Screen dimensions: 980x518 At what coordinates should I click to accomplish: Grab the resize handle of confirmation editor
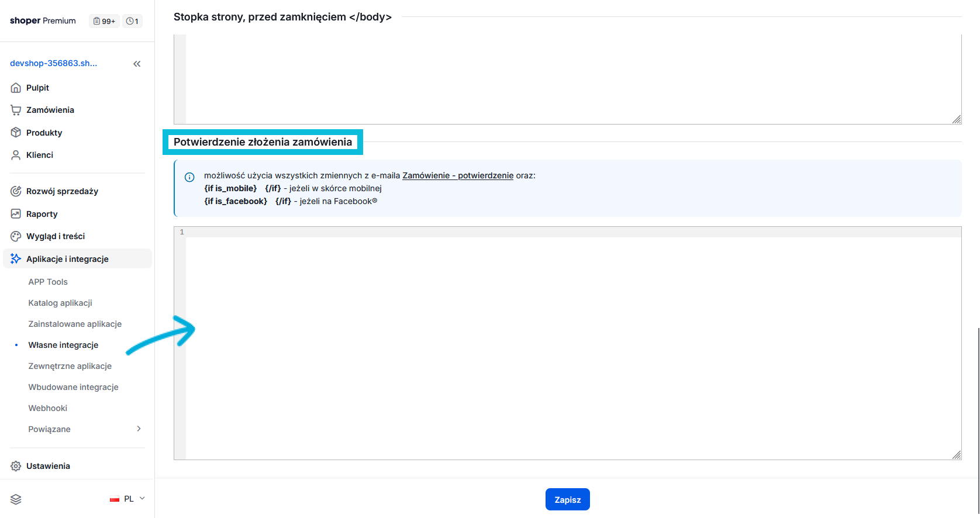pos(957,455)
